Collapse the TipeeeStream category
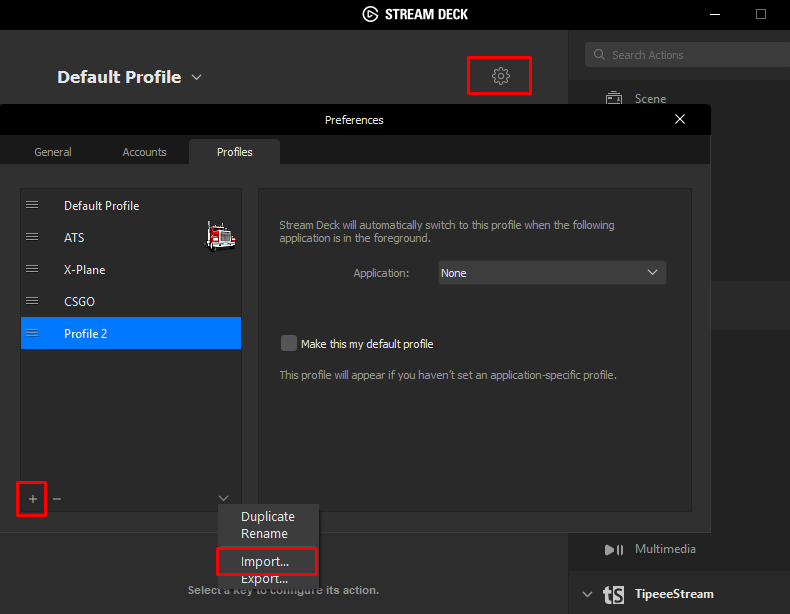 587,594
